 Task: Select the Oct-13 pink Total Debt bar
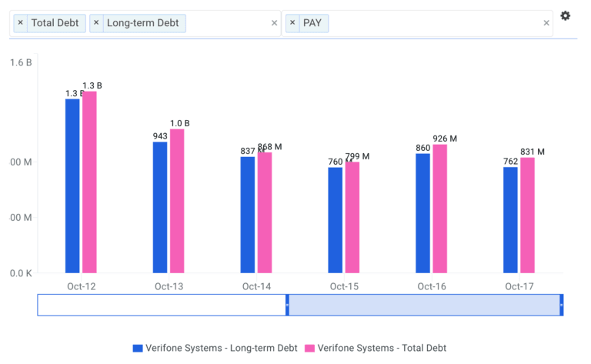click(x=177, y=201)
